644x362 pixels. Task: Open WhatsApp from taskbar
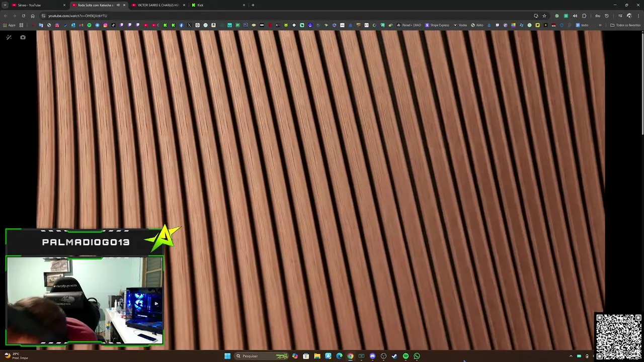point(417,356)
